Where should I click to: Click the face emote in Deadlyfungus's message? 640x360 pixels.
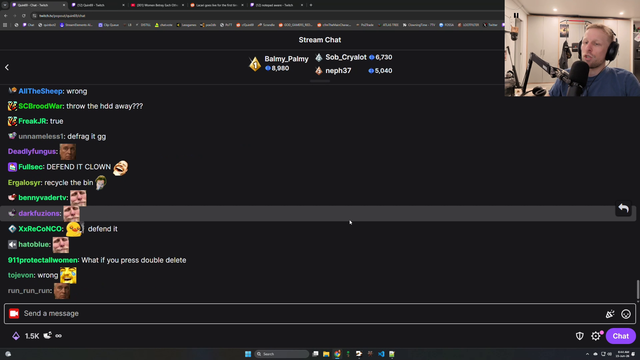(68, 151)
